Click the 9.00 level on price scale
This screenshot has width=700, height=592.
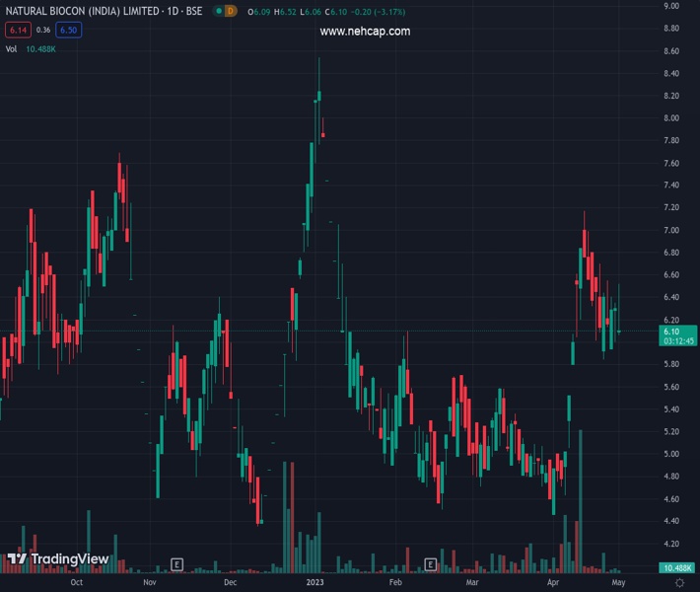(x=671, y=6)
